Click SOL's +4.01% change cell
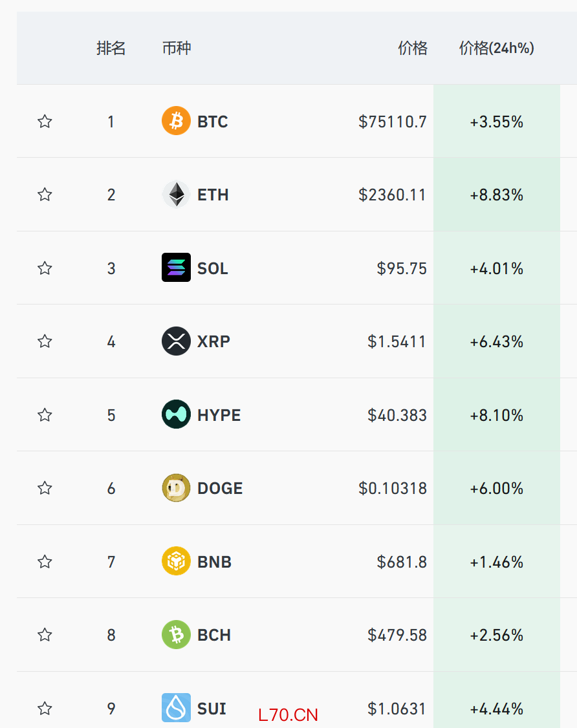This screenshot has width=577, height=728. coord(496,268)
